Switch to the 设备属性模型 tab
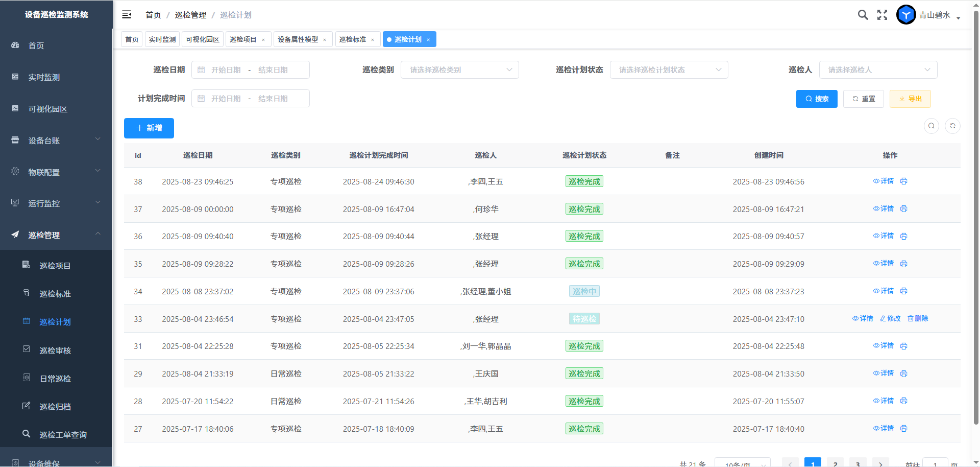The height and width of the screenshot is (467, 980). click(x=298, y=39)
